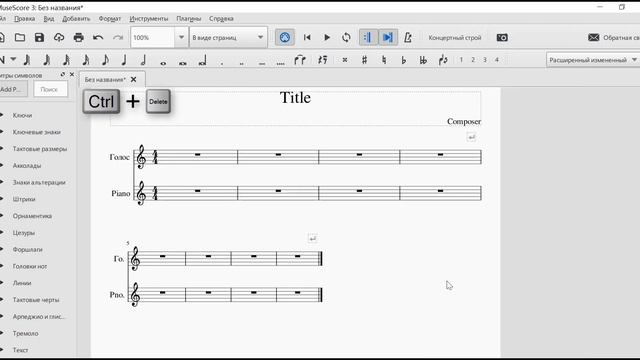Select the half note duration
This screenshot has width=640, height=360.
[x=143, y=60]
